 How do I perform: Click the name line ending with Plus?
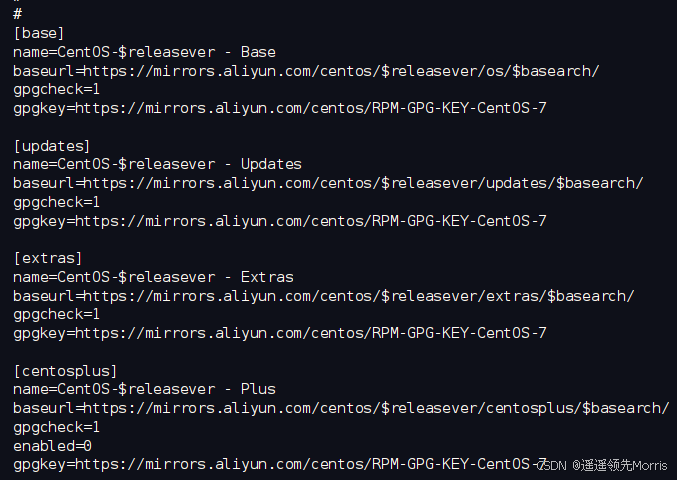(144, 389)
